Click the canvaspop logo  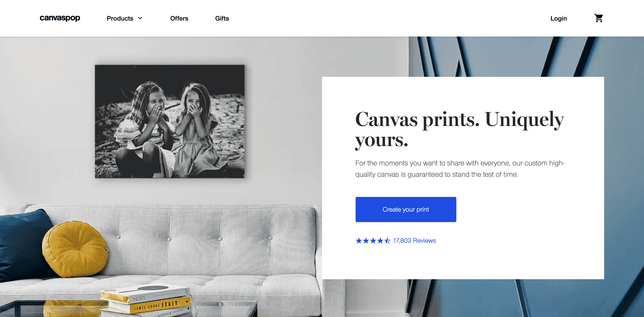click(60, 18)
